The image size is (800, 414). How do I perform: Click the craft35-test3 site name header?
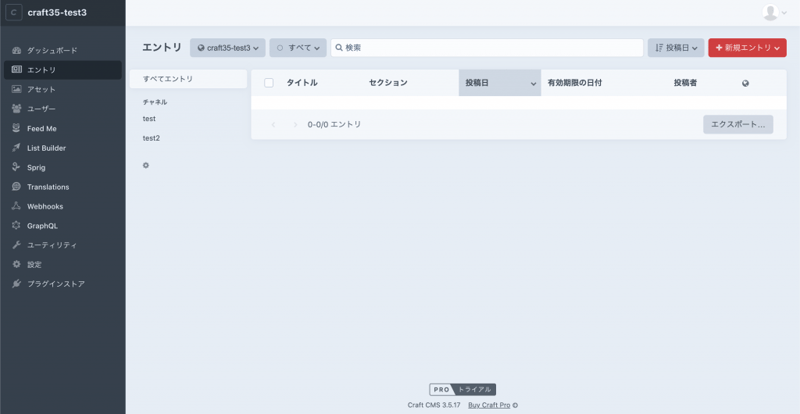[x=57, y=13]
